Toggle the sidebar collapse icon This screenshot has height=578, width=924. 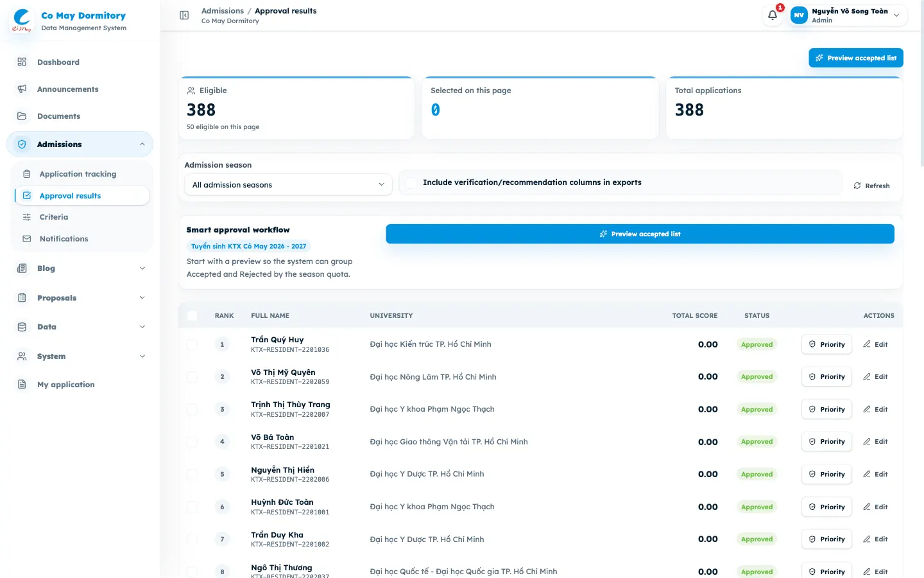[184, 15]
